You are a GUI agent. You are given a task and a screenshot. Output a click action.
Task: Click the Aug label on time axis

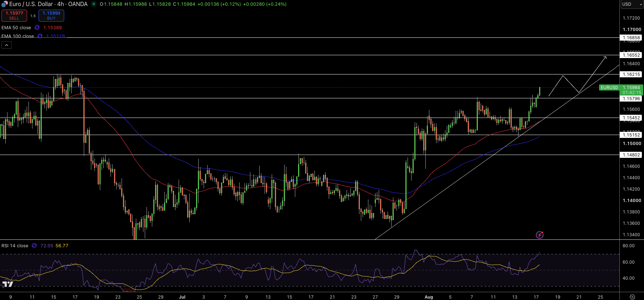click(x=429, y=297)
